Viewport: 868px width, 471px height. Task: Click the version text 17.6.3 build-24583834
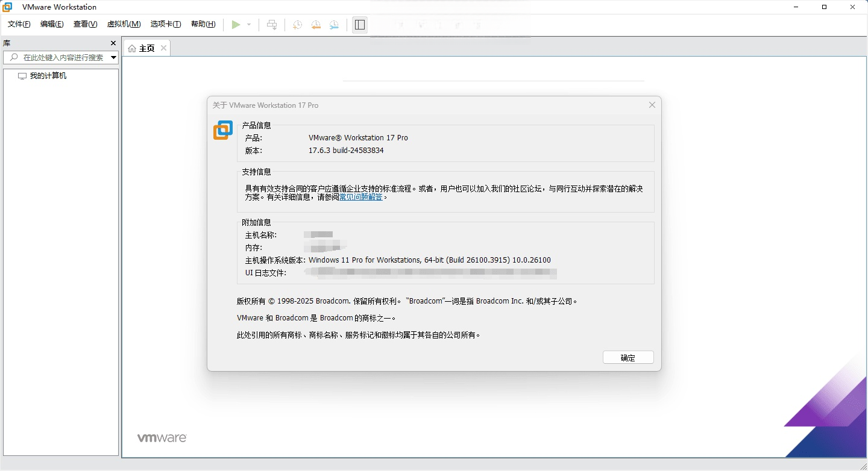[346, 151]
